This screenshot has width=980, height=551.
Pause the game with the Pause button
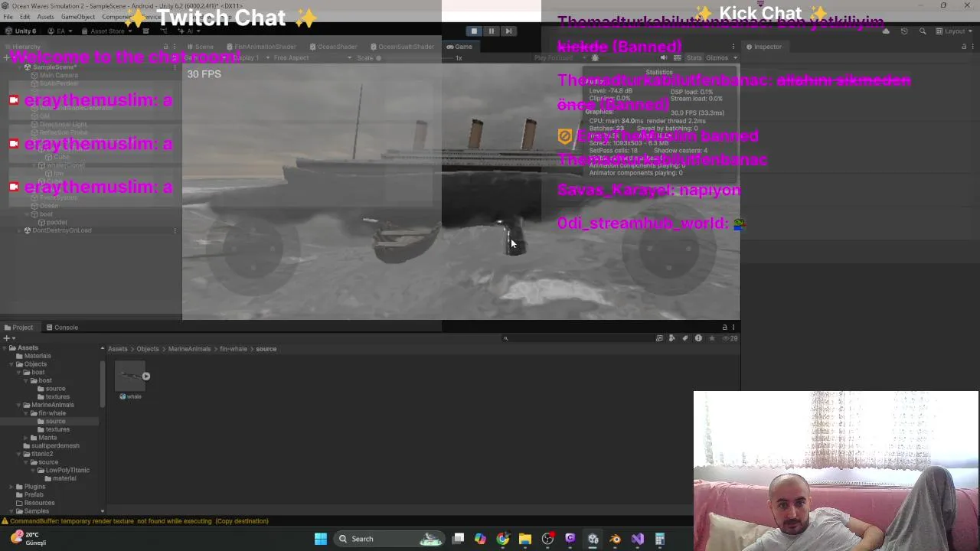coord(492,31)
